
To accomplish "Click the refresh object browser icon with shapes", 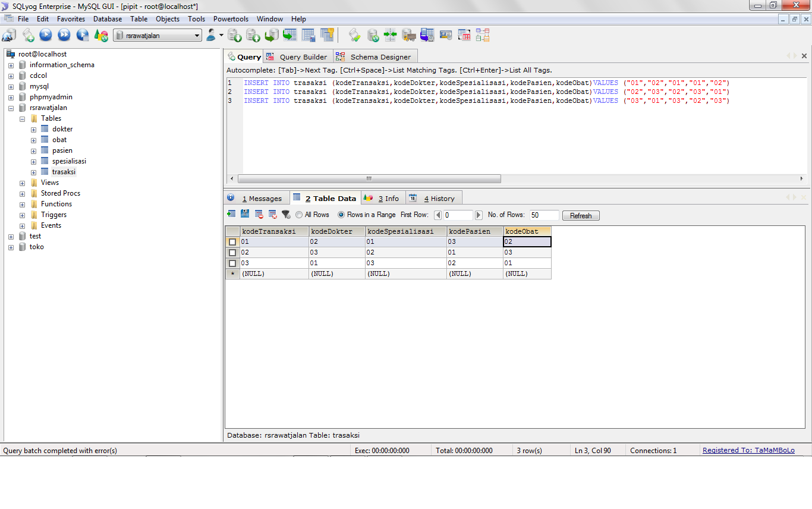I will point(100,35).
